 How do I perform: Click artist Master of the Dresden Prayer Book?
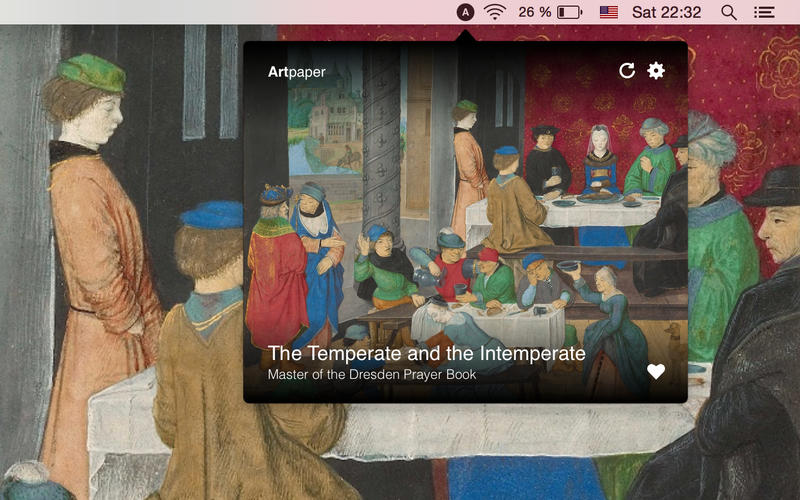[372, 374]
